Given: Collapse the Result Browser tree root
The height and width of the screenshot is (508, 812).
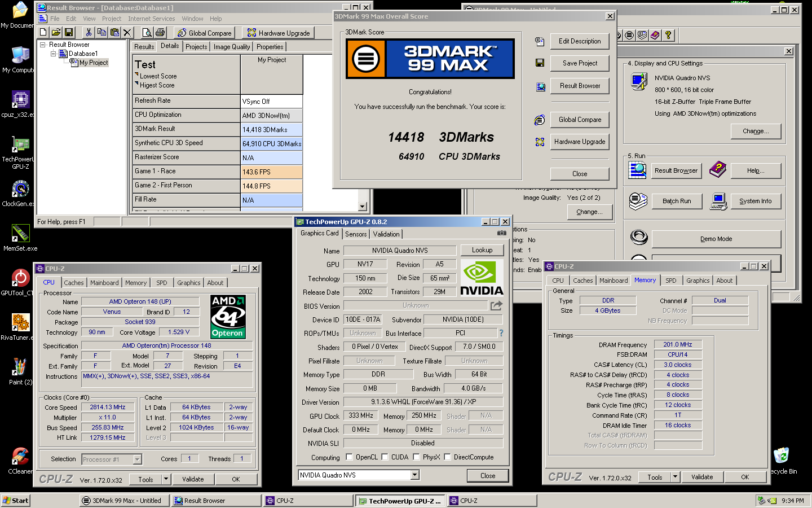Looking at the screenshot, I should [x=43, y=45].
